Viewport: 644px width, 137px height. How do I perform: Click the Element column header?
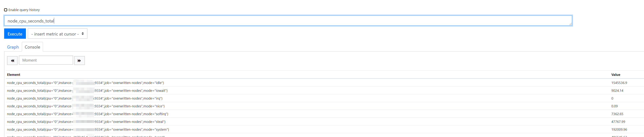click(14, 75)
